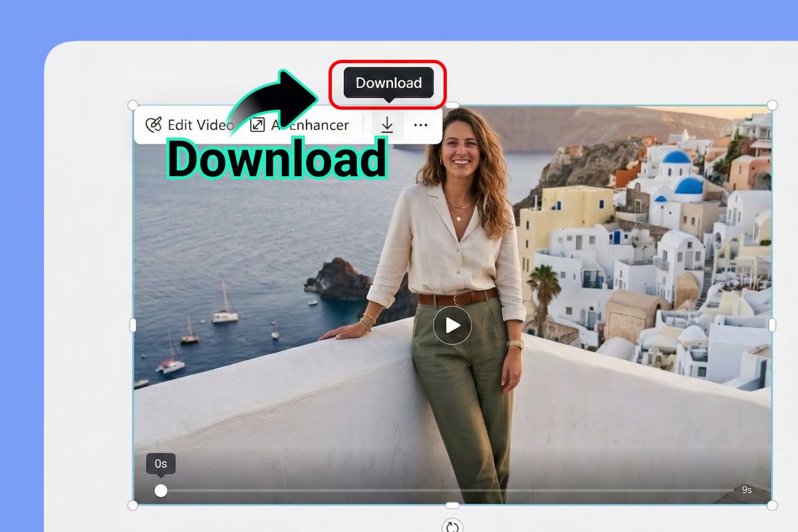This screenshot has width=798, height=532.
Task: Click the AI Enhancer expand-arrows icon
Action: click(x=257, y=124)
